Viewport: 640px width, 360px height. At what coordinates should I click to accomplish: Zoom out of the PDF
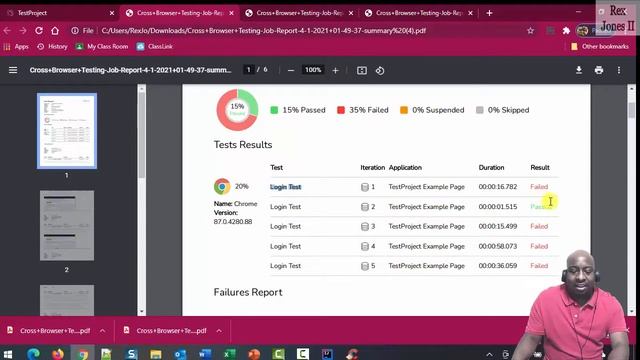291,71
